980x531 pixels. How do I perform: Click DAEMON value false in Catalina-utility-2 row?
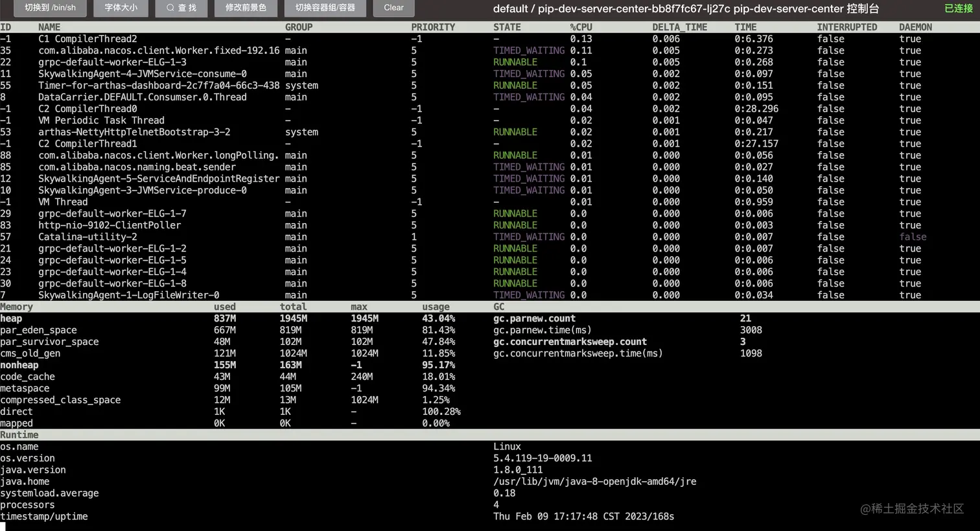pos(913,237)
